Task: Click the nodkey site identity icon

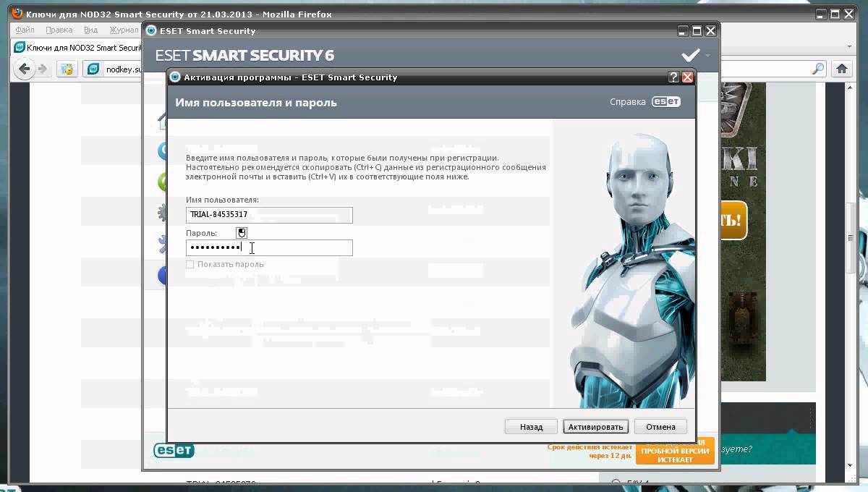Action: [x=93, y=69]
